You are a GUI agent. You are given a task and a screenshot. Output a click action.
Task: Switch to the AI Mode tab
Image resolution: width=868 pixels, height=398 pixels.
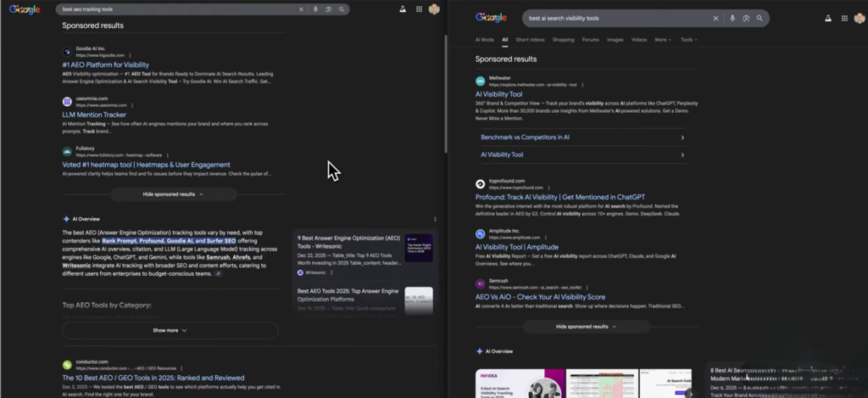click(x=484, y=39)
